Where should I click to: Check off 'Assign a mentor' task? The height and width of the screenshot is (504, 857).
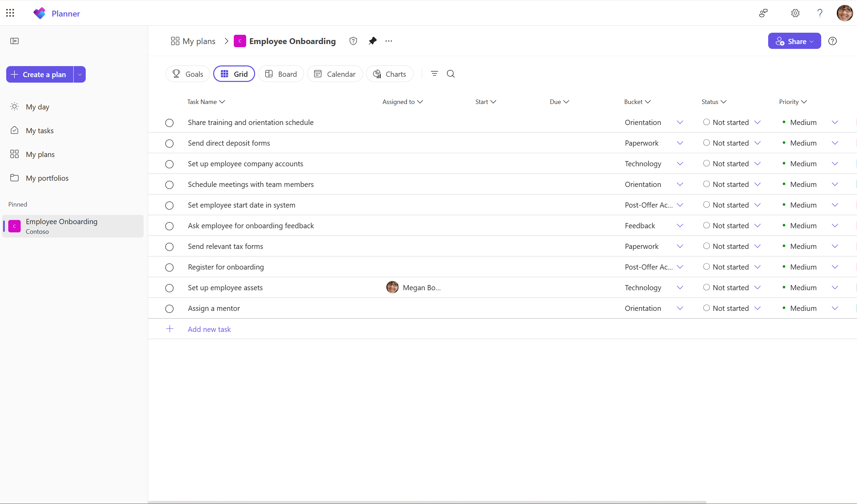point(169,309)
